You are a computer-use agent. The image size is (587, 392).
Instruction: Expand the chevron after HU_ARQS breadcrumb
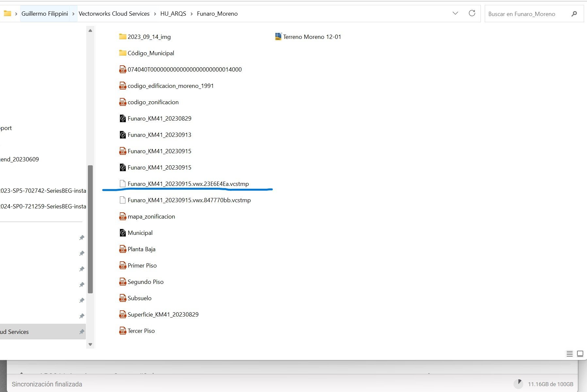tap(191, 14)
